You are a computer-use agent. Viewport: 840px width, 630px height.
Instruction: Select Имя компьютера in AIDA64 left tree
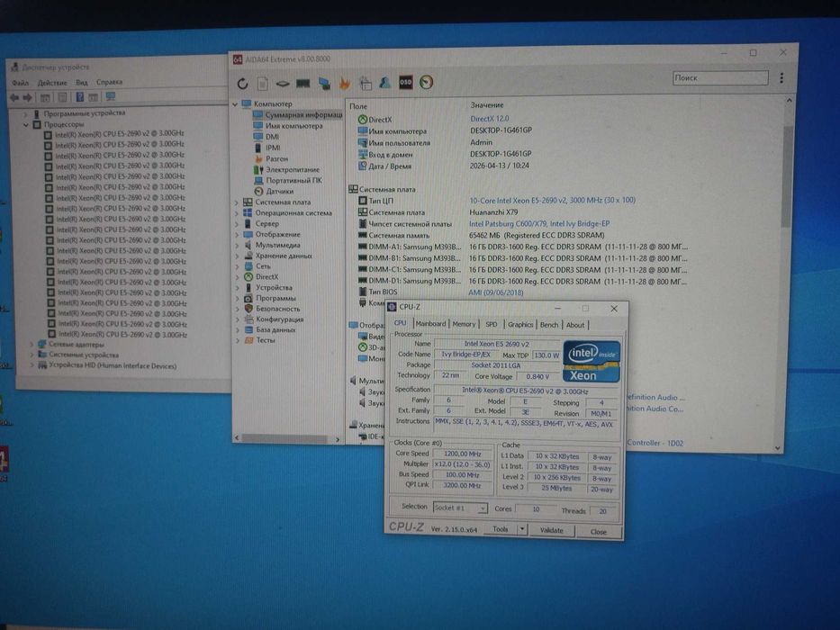click(x=294, y=126)
